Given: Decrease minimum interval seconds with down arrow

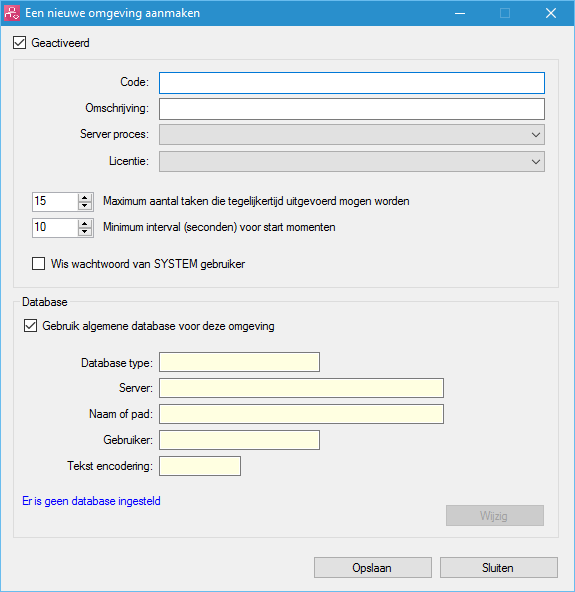Looking at the screenshot, I should pyautogui.click(x=85, y=232).
